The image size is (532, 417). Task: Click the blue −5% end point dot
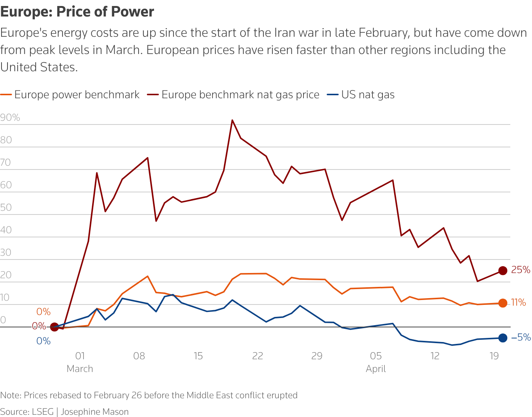pos(503,338)
